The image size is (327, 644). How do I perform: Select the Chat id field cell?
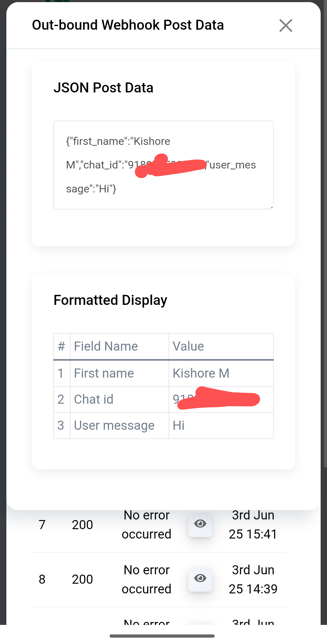coord(94,399)
